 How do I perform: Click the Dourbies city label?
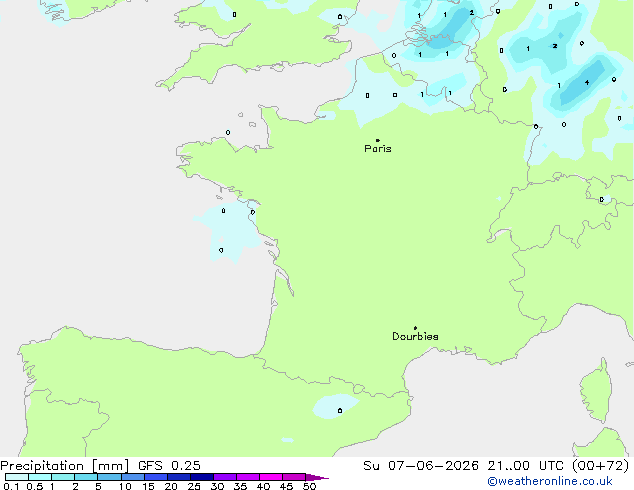click(x=415, y=336)
